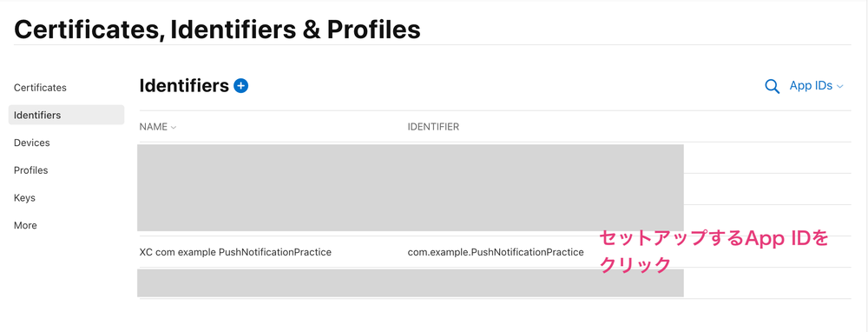Click the IDENTIFIER column header
Viewport: 868px width, 332px height.
point(433,127)
